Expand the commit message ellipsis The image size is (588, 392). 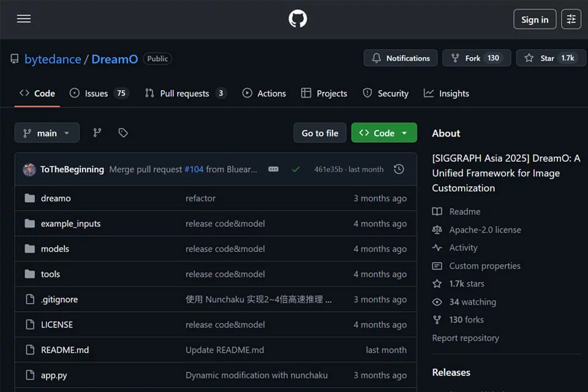click(273, 169)
